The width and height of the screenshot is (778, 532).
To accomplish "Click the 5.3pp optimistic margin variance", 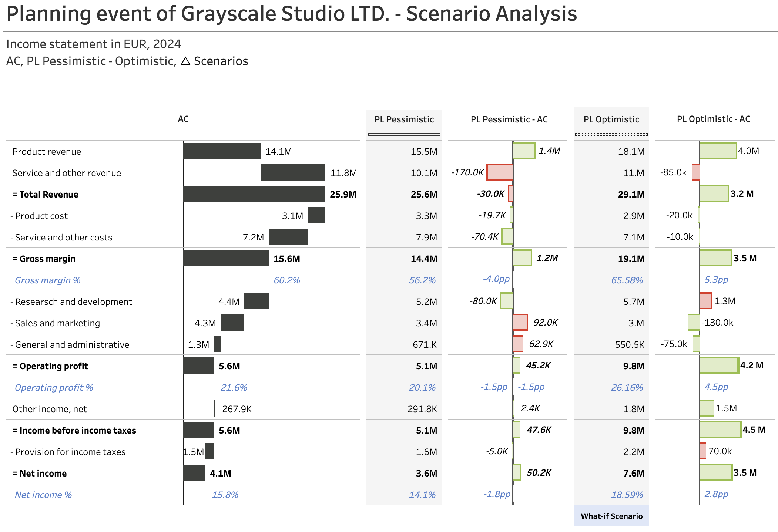I will pyautogui.click(x=716, y=279).
